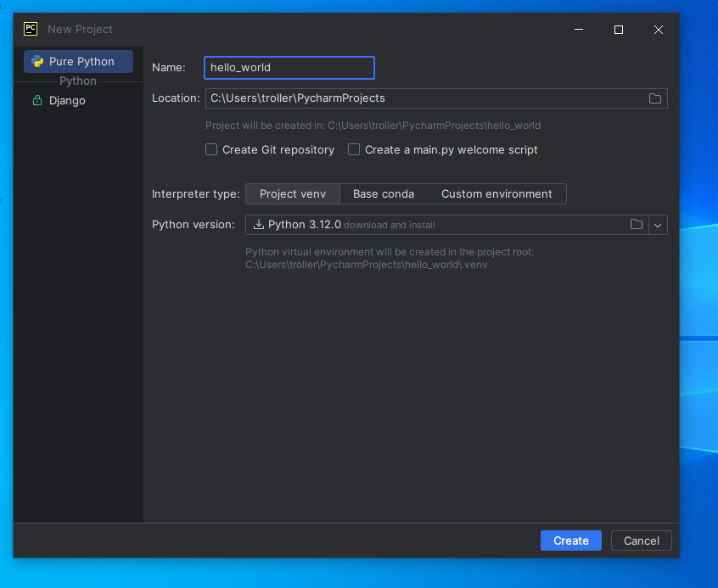Tick Create a main.py welcome script

point(355,149)
